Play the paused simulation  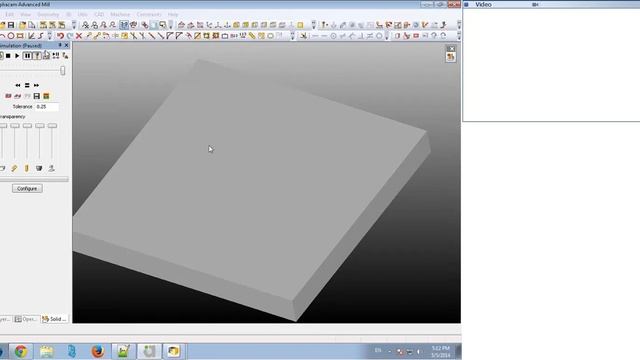pos(17,56)
